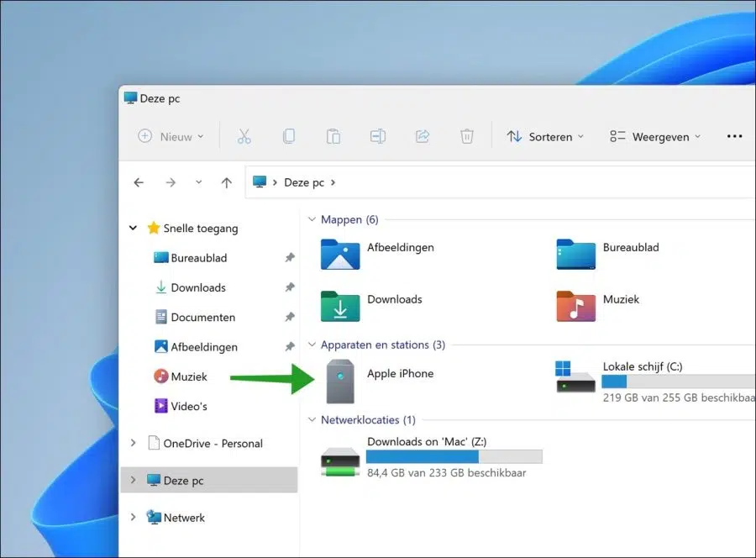756x558 pixels.
Task: Click '84,4 GB van 233 GB beschikbaar' text
Action: (447, 472)
